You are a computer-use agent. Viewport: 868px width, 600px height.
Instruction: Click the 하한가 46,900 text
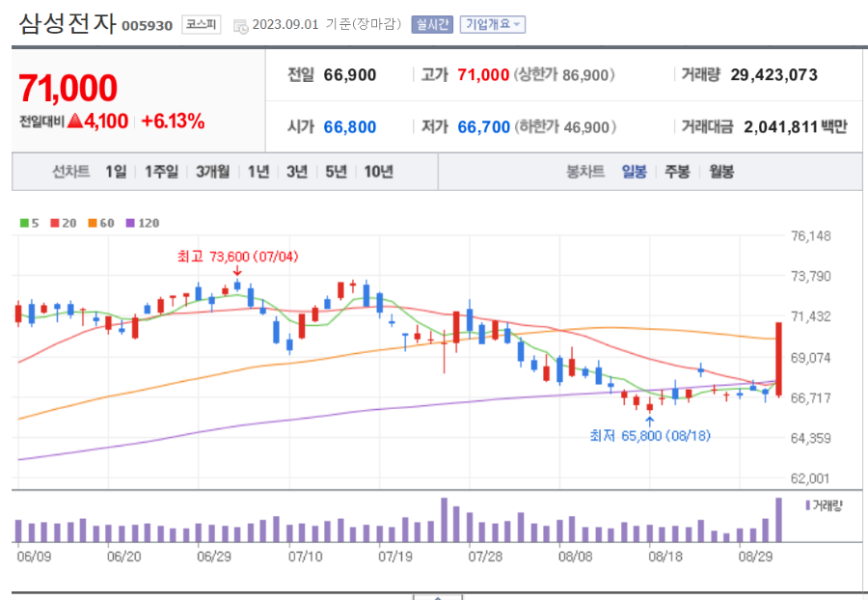tap(565, 127)
